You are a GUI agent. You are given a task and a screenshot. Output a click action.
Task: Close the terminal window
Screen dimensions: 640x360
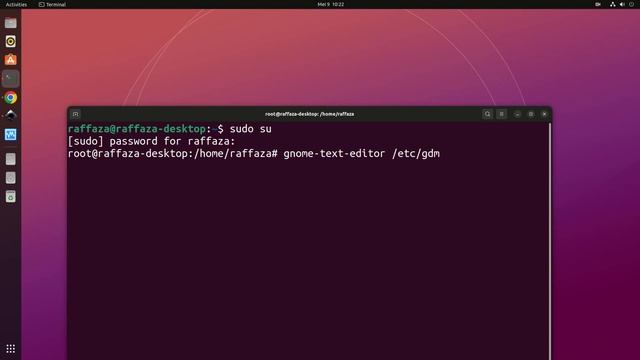(x=544, y=114)
